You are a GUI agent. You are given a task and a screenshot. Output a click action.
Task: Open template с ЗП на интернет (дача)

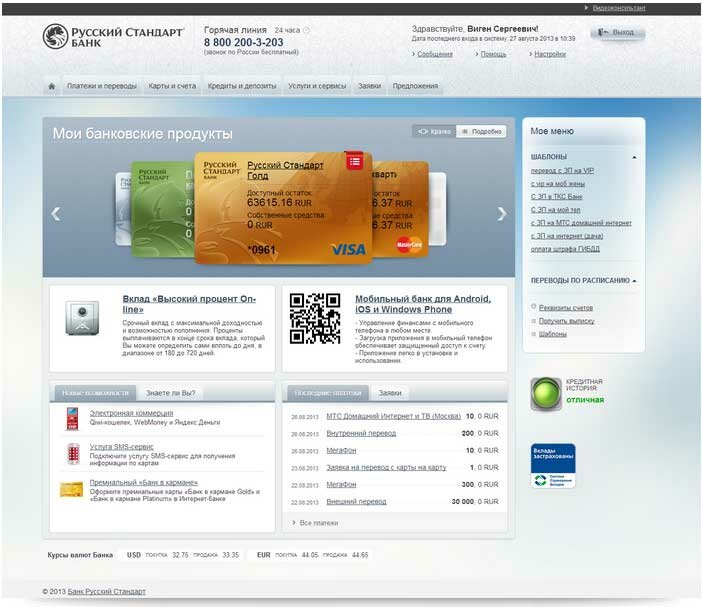pos(567,235)
